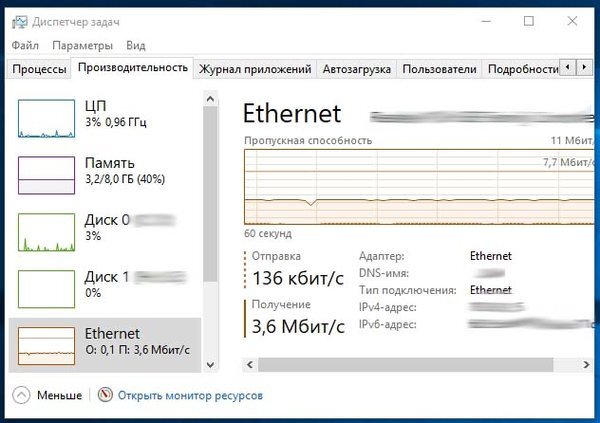Minimize the Task Manager window

tap(486, 21)
